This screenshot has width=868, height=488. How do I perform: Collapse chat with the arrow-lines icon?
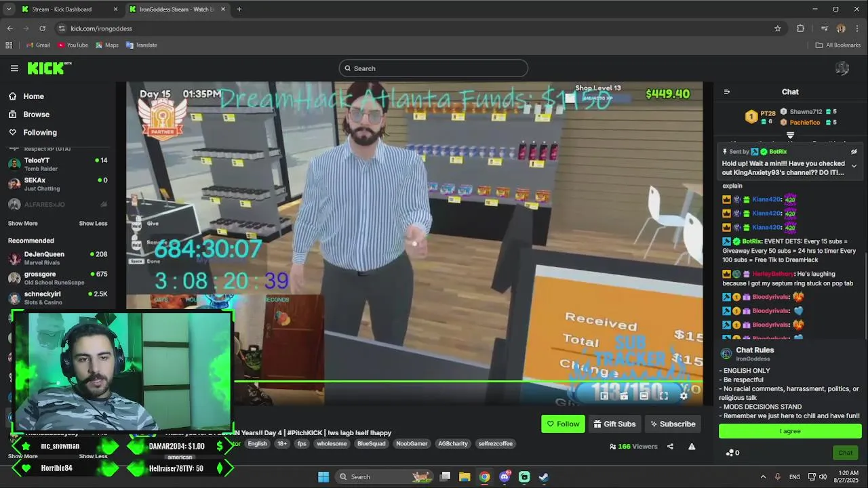[727, 92]
